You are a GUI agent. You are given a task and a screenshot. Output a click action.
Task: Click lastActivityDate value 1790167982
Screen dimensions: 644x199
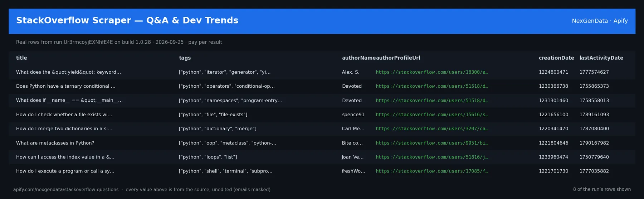[594, 143]
